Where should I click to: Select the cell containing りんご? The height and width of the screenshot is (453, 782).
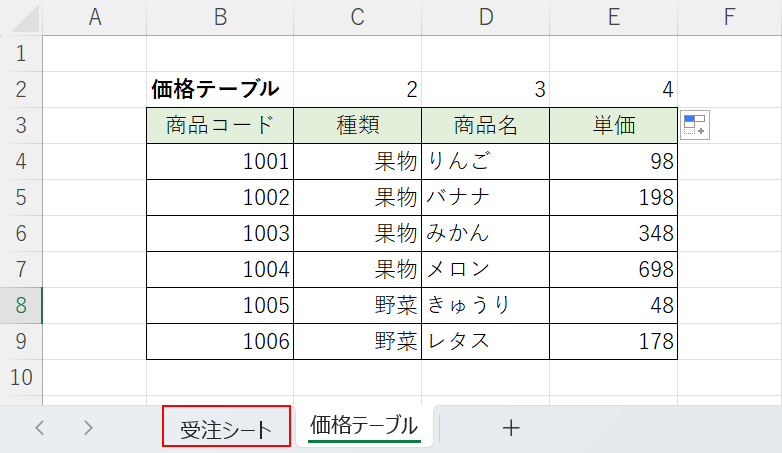click(485, 161)
